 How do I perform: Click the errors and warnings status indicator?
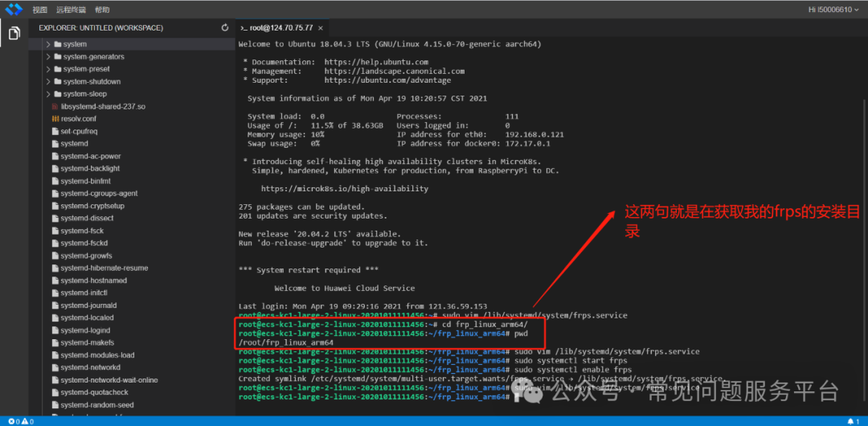pos(21,421)
